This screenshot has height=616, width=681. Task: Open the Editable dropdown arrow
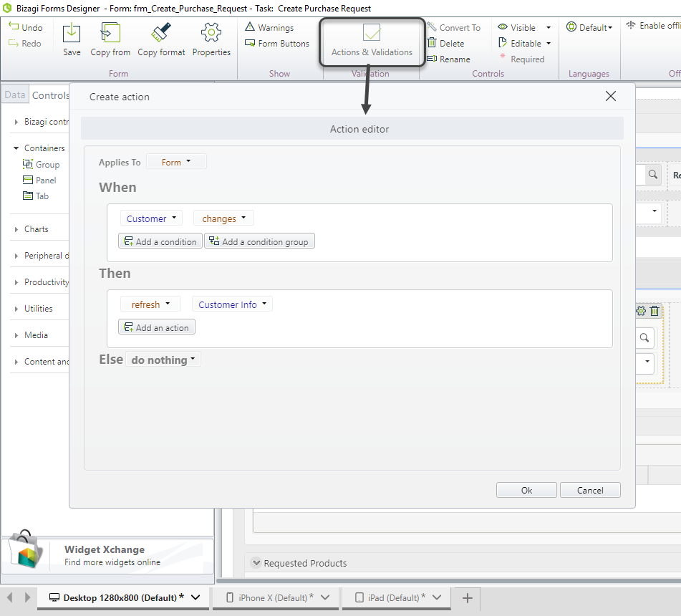549,44
